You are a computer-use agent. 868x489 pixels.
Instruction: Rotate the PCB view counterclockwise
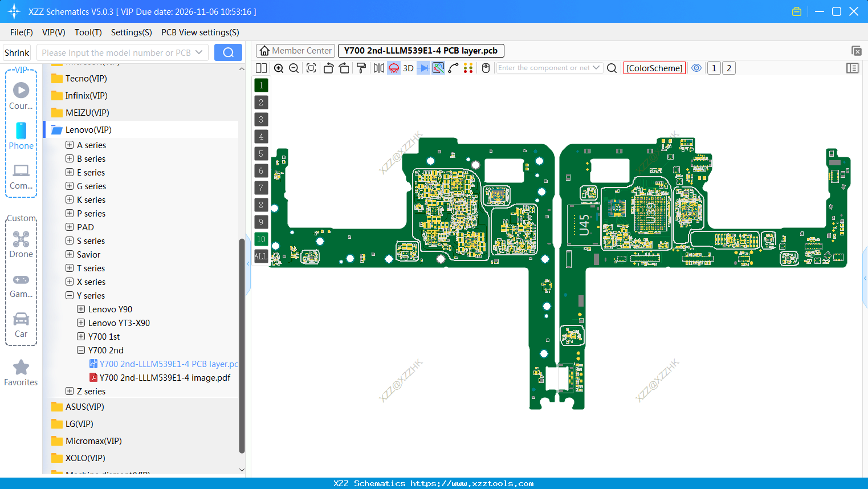(x=328, y=68)
